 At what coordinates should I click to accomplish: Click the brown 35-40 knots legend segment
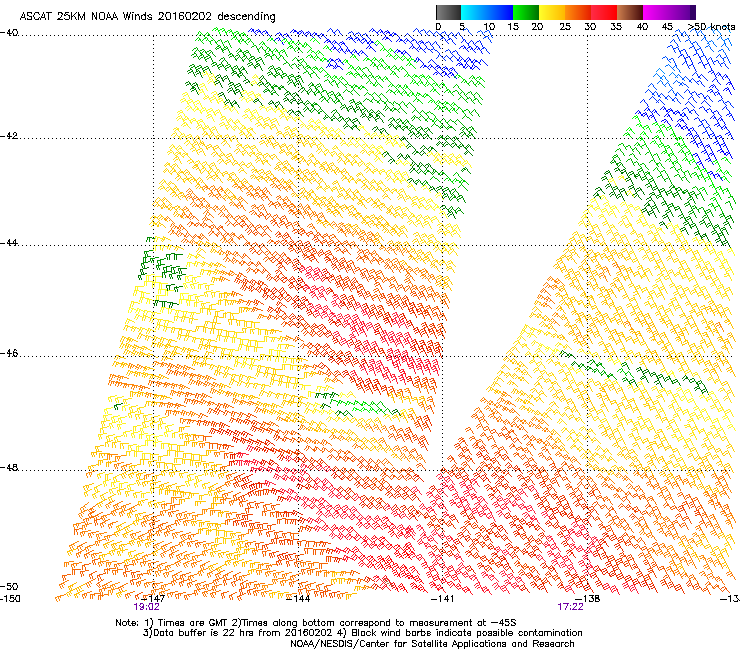[x=630, y=12]
